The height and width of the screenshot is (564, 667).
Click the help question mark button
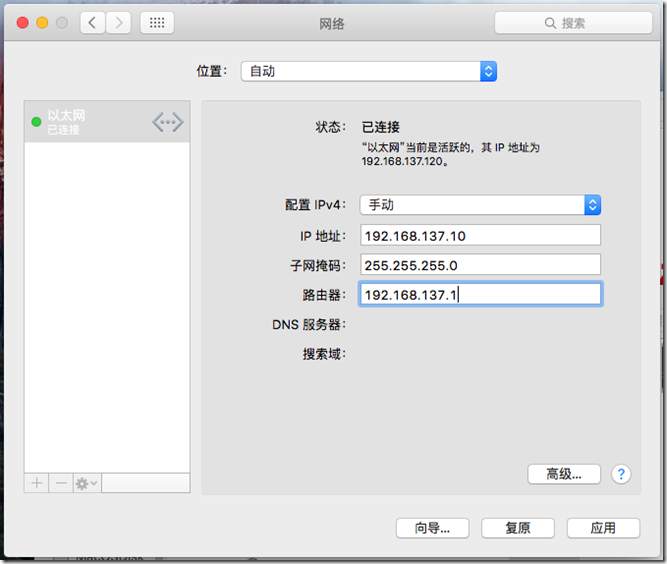621,474
